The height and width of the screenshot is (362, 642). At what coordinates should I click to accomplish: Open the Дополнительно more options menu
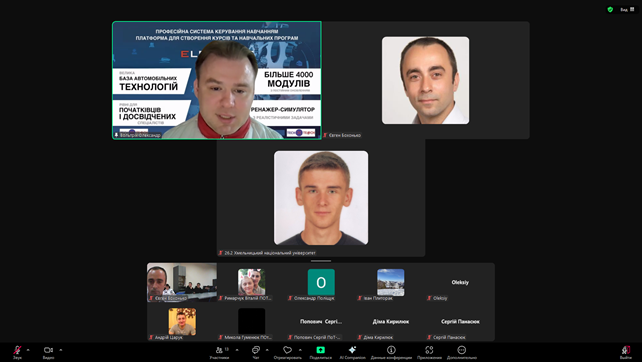point(462,351)
